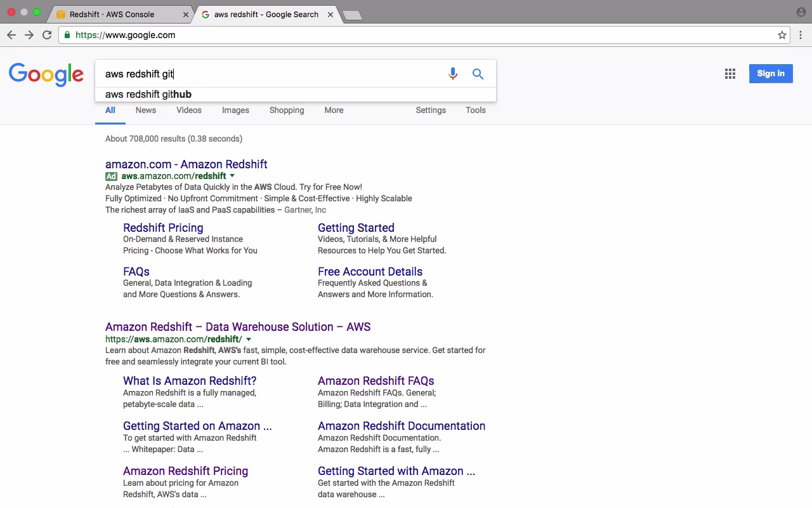The width and height of the screenshot is (812, 508).
Task: Open the Amazon Redshift Pricing link
Action: pyautogui.click(x=185, y=471)
